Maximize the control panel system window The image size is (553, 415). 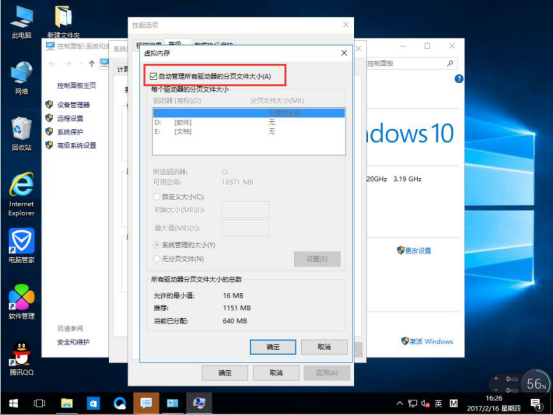(427, 46)
